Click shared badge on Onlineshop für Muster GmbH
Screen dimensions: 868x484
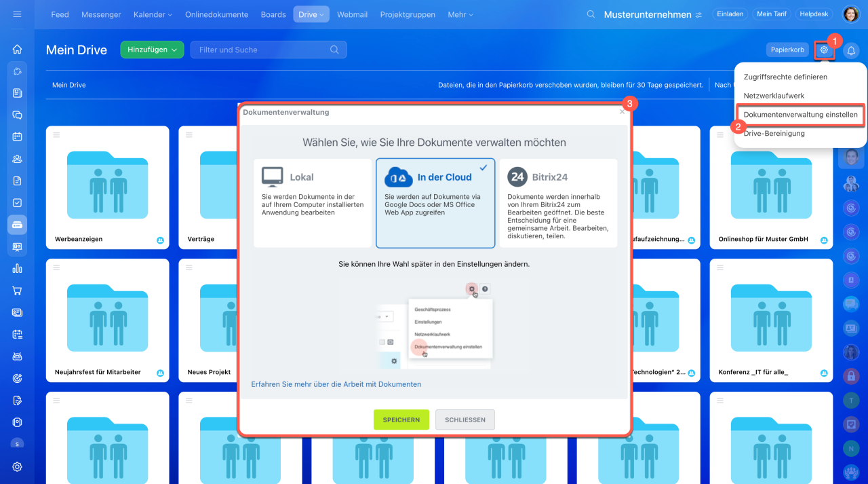click(x=824, y=240)
